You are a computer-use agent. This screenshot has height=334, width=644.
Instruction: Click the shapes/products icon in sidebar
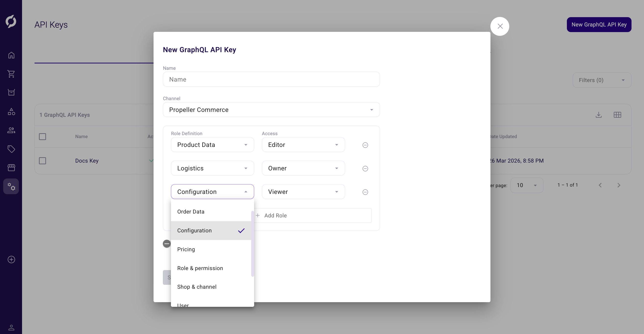coord(11,111)
